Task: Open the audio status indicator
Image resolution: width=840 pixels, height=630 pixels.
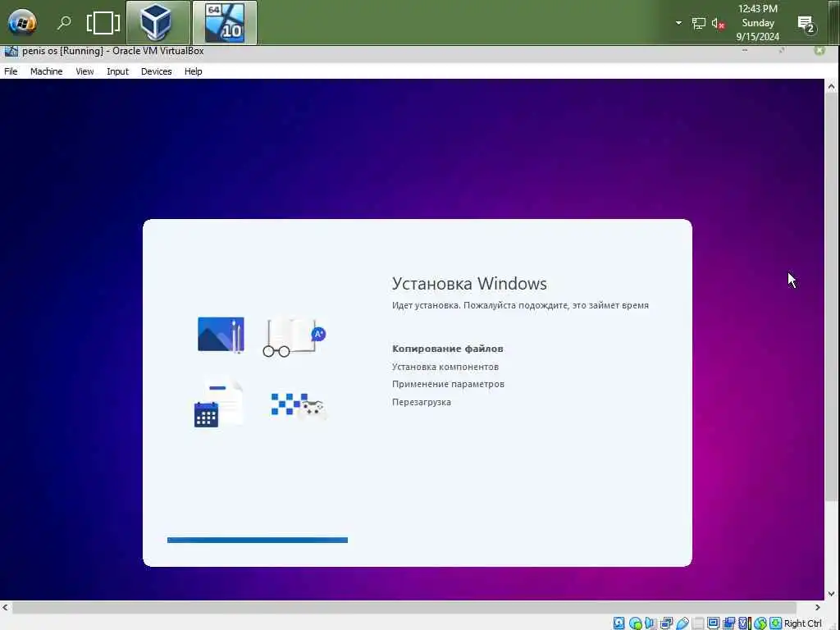Action: pyautogui.click(x=651, y=623)
